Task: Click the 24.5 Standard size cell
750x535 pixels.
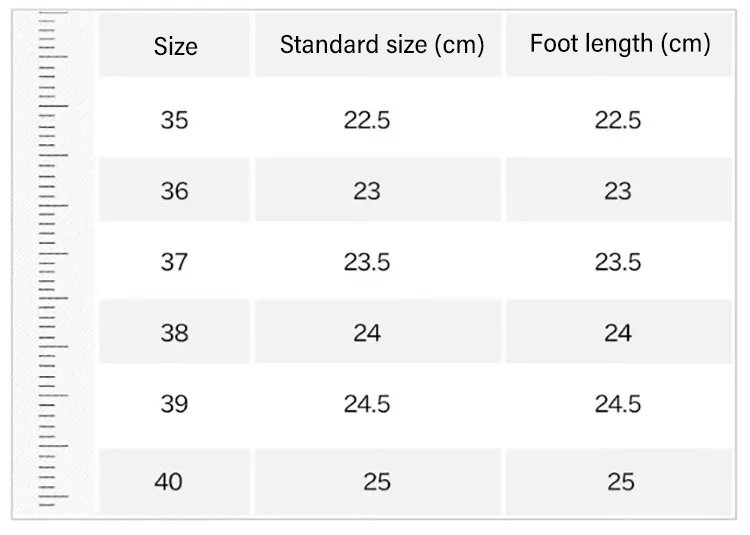Action: click(367, 404)
